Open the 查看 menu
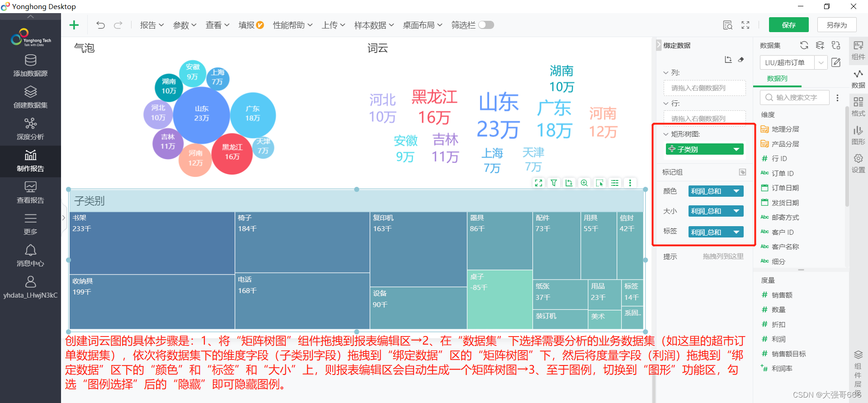 coord(217,25)
